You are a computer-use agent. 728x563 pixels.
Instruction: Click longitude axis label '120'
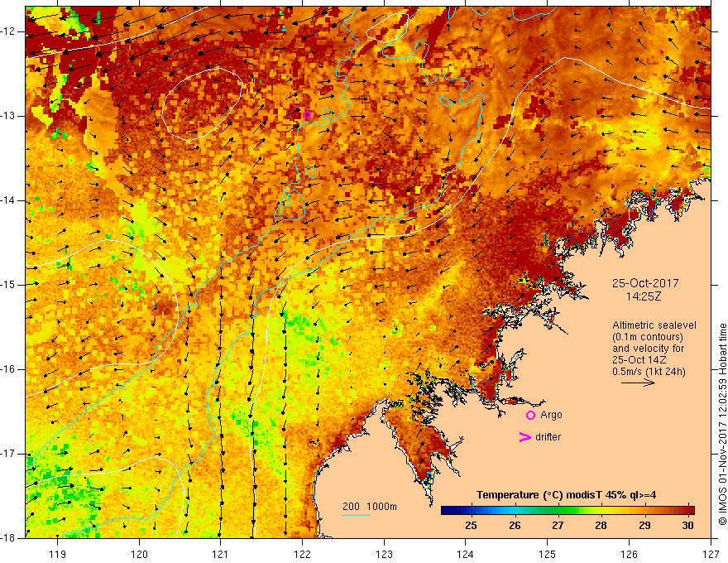(139, 554)
